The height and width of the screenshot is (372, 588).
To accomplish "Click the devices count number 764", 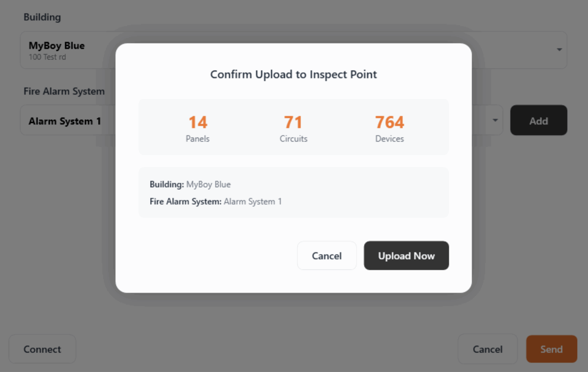I will pyautogui.click(x=390, y=122).
